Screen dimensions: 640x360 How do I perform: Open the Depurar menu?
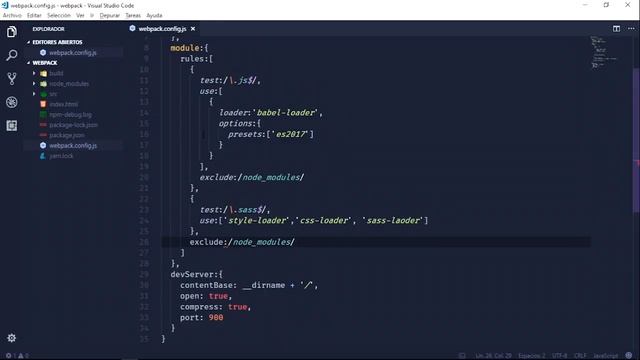[x=110, y=16]
